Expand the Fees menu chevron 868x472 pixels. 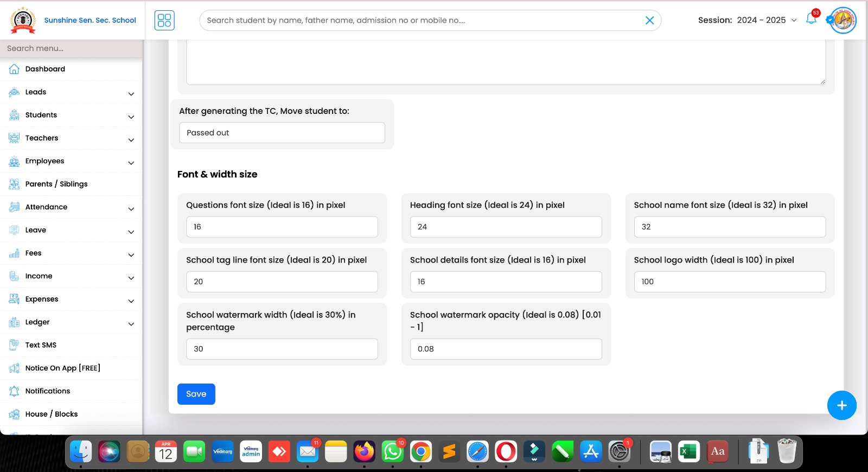coord(131,255)
